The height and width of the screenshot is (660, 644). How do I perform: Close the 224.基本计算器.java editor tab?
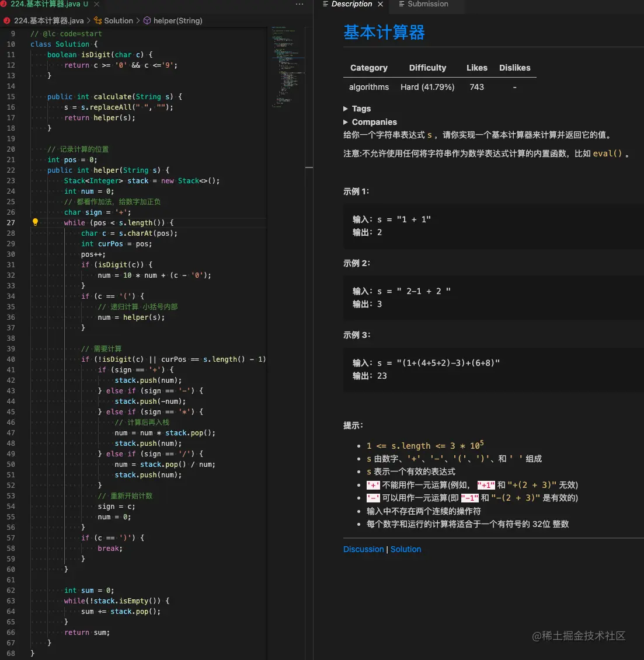point(96,4)
